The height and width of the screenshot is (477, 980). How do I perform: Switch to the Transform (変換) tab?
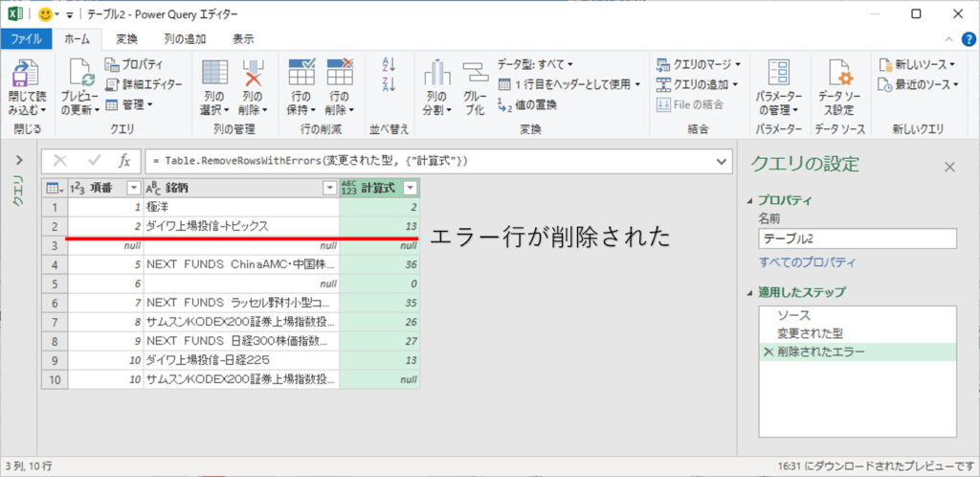[127, 39]
